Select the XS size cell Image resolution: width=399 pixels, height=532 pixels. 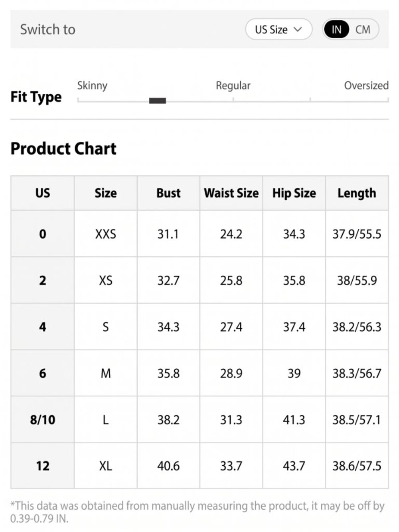pyautogui.click(x=106, y=281)
